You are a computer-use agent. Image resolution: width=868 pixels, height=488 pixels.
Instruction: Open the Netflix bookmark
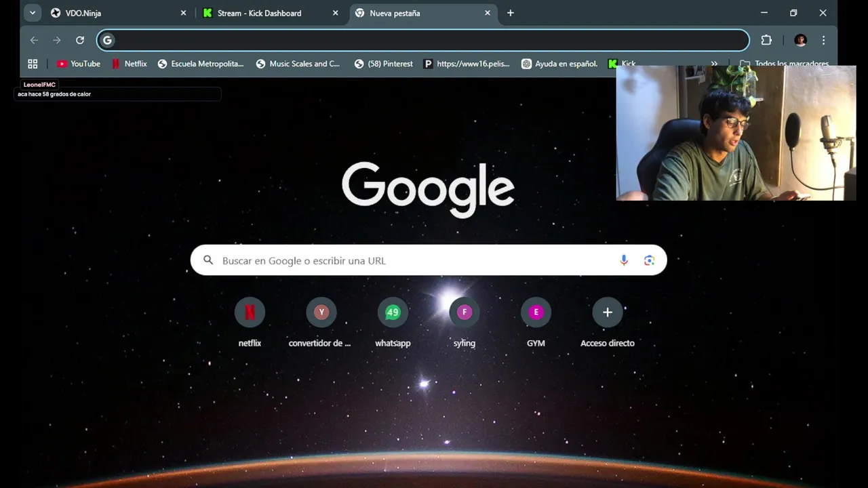click(x=129, y=64)
